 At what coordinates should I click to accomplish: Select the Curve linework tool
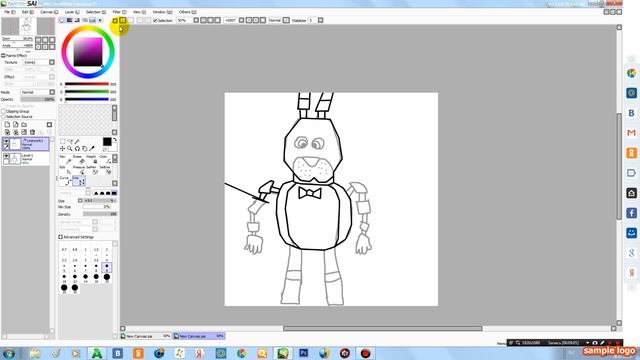65,181
